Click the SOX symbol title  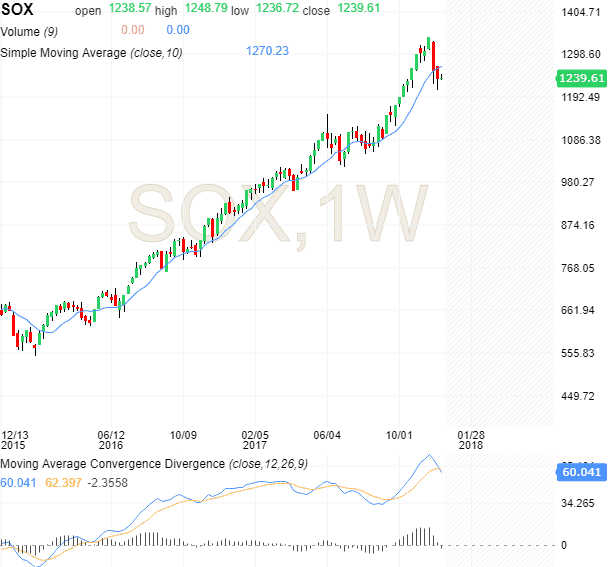tap(18, 12)
